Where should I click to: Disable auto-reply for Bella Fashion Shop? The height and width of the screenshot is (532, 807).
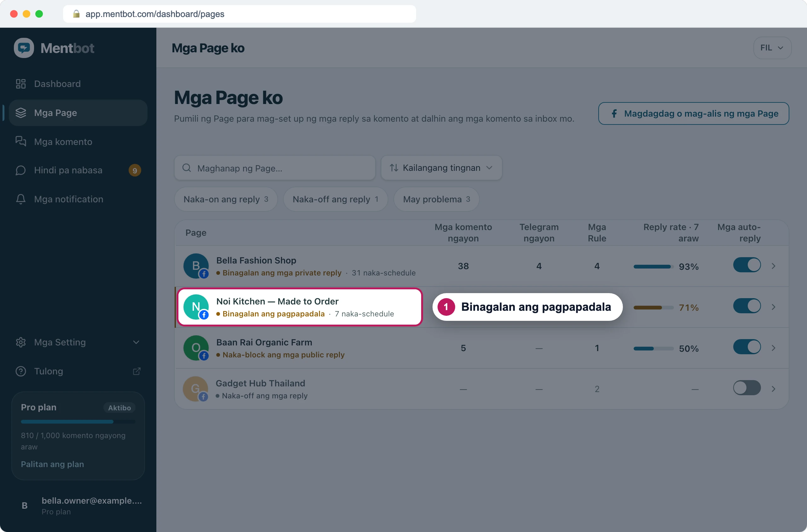746,265
